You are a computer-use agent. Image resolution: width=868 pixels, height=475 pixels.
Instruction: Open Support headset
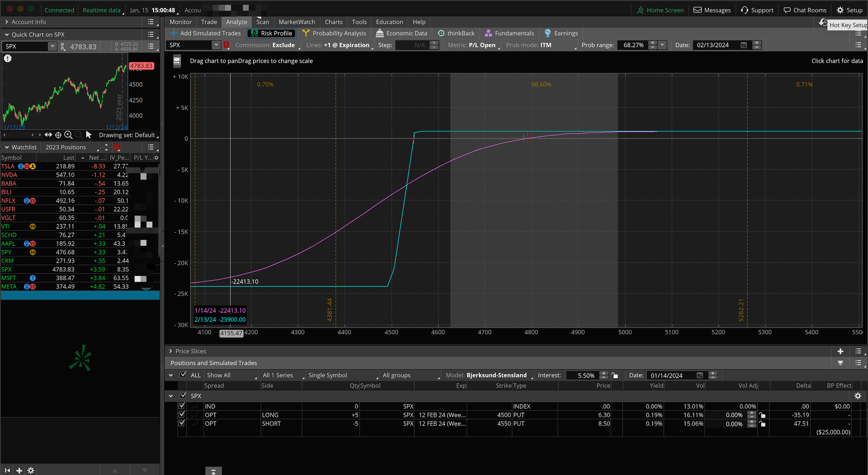(757, 10)
